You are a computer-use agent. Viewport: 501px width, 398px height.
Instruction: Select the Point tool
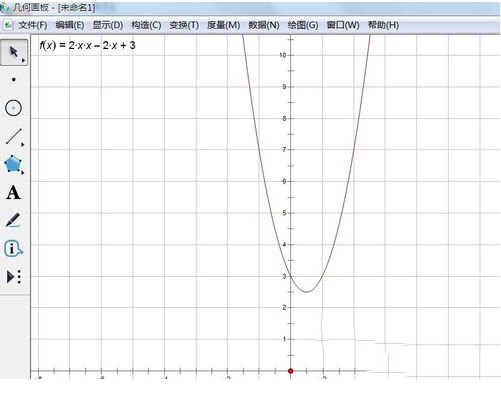pyautogui.click(x=14, y=80)
